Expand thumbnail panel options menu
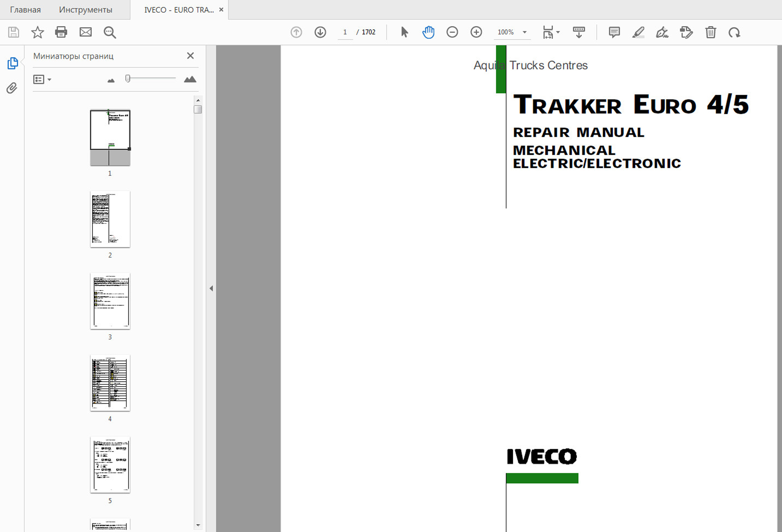Viewport: 782px width, 532px height. 42,79
